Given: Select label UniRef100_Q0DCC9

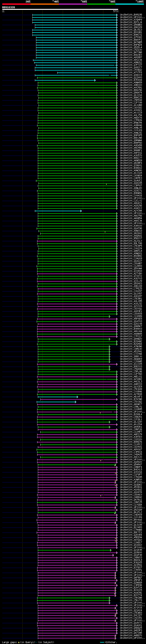Looking at the screenshot, I should pyautogui.click(x=131, y=75).
